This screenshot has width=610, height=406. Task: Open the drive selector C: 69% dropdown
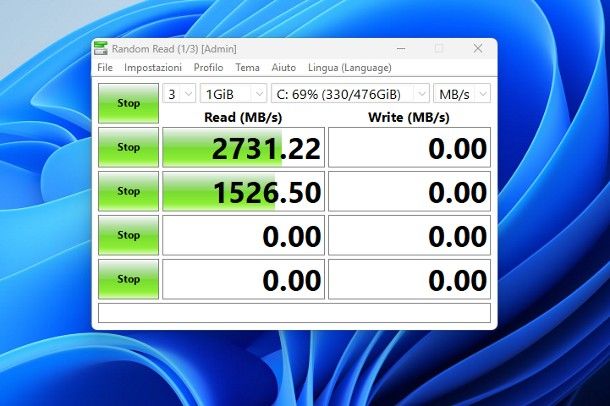point(350,94)
